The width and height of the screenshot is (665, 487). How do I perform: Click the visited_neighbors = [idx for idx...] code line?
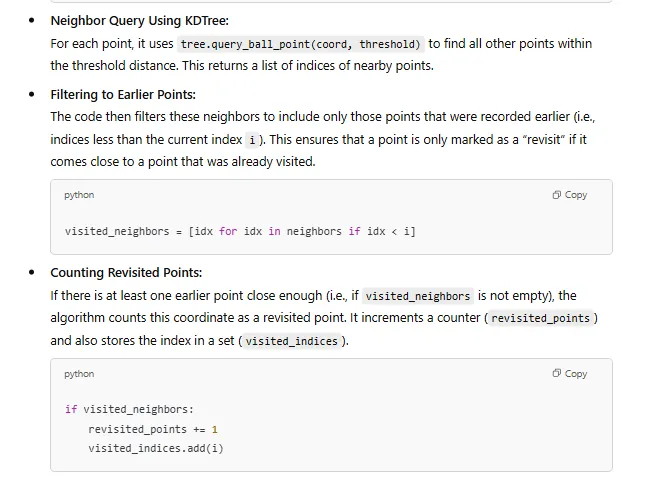click(240, 232)
